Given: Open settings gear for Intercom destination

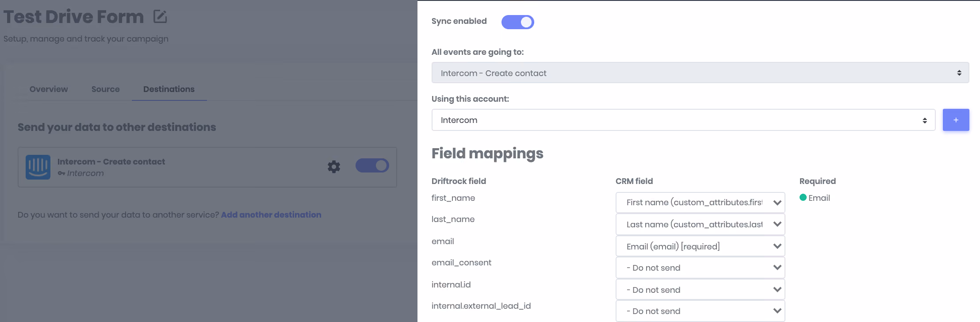Looking at the screenshot, I should point(334,167).
